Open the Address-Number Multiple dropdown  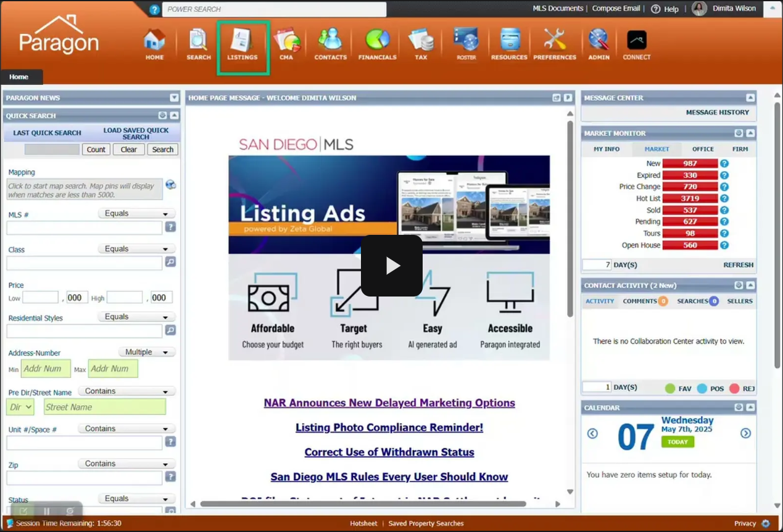146,352
